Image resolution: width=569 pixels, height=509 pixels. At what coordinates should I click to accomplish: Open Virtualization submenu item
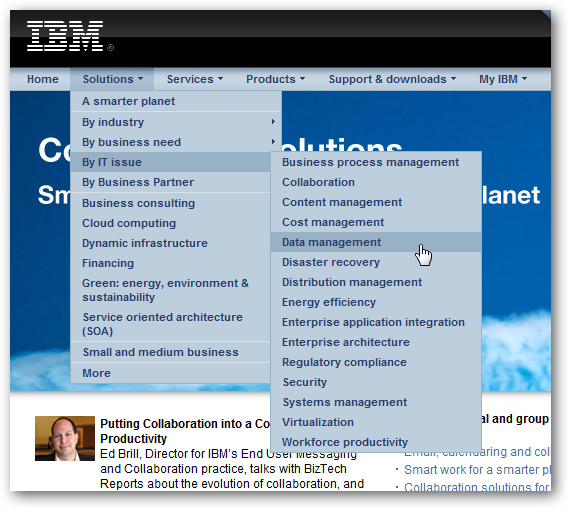tap(376, 422)
